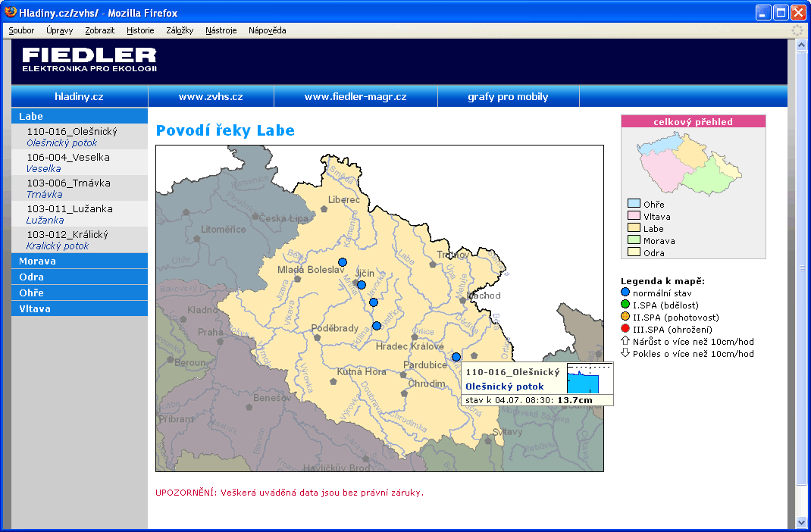Click the Firefox icon in the title bar
Screen dimensions: 811x532
pos(11,13)
